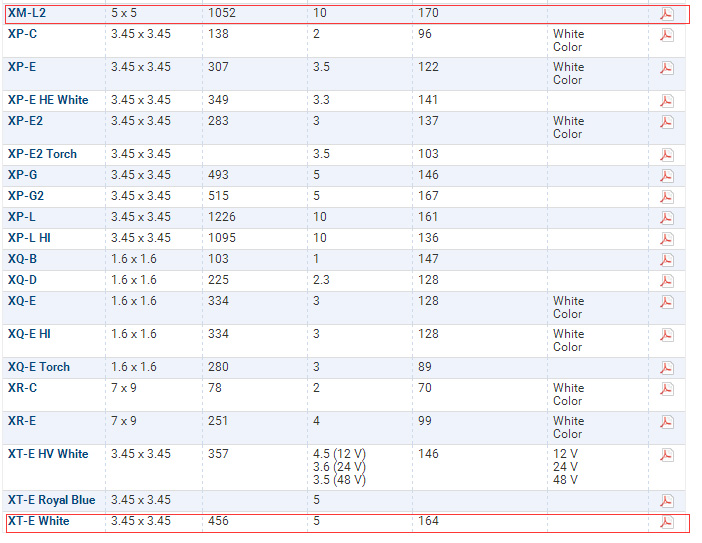Click the PDF icon for XP-L HI
The height and width of the screenshot is (543, 702).
(666, 239)
